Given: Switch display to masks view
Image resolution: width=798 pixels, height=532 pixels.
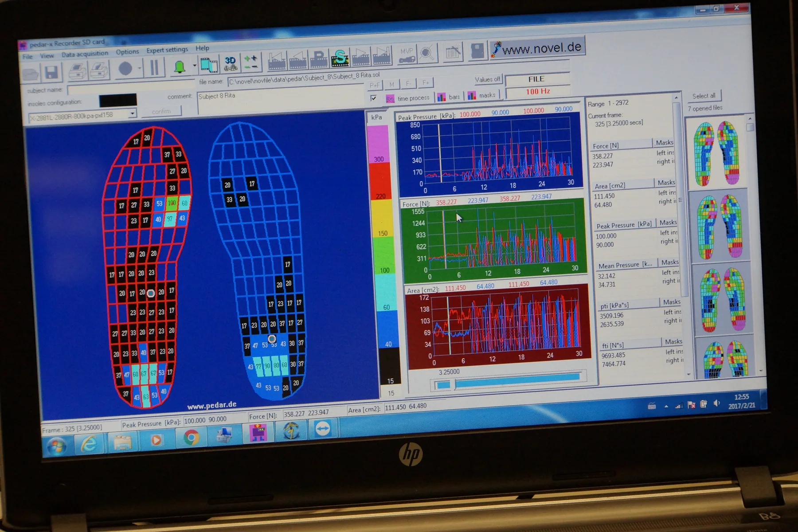Looking at the screenshot, I should [482, 95].
